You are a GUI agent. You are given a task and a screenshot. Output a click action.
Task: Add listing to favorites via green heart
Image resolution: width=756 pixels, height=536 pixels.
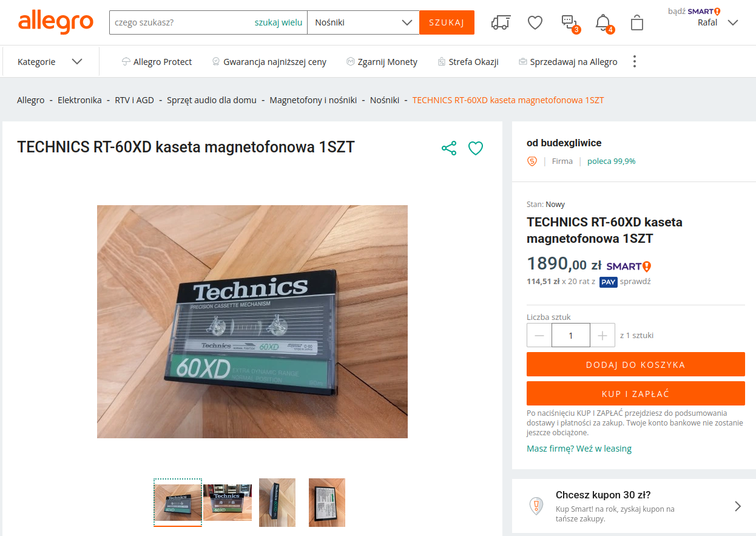[476, 148]
